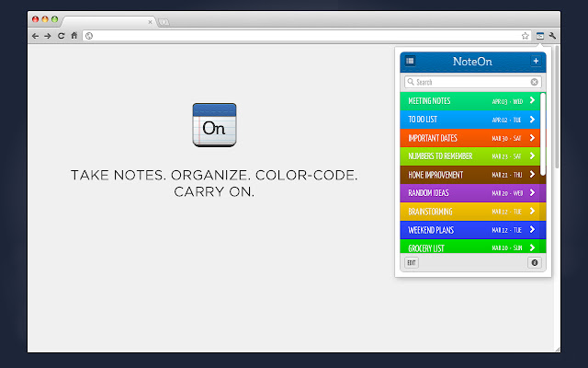Viewport: 588px width, 368px height.
Task: Reload the page with refresh icon
Action: point(61,36)
